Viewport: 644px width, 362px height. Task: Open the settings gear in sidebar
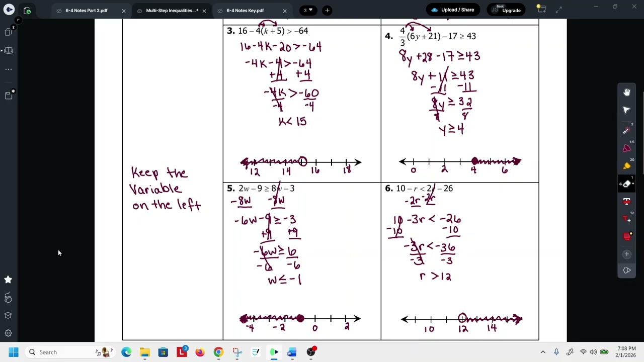8,333
